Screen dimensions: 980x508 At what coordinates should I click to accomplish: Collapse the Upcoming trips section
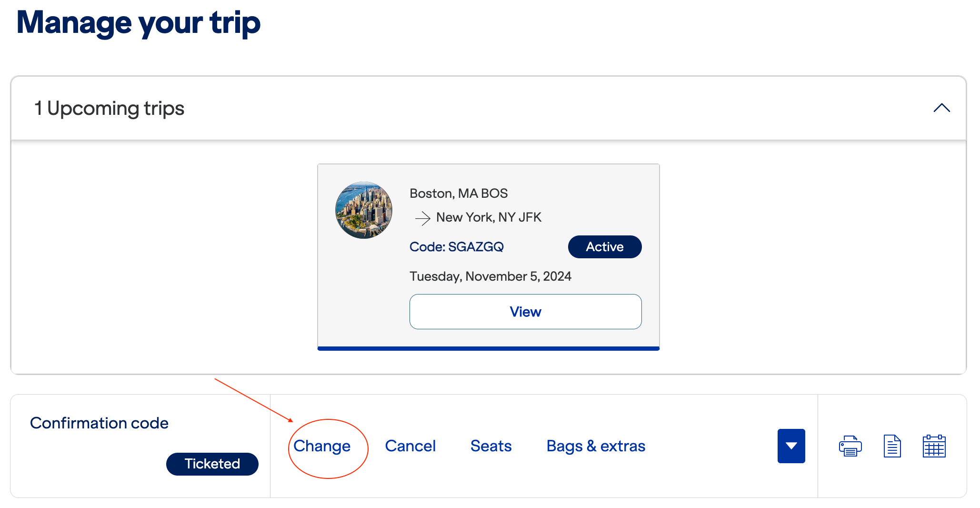coord(940,108)
